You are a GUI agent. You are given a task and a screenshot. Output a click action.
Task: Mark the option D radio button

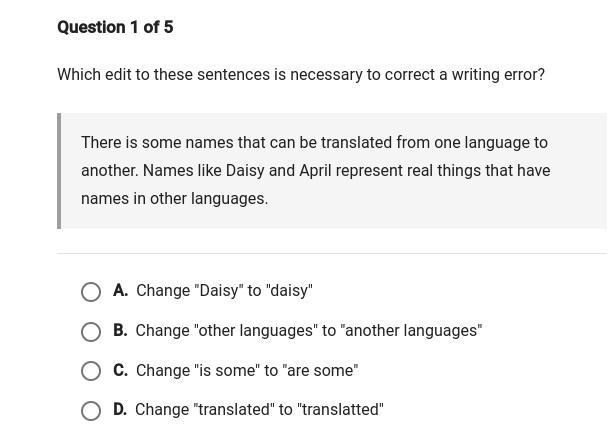[91, 411]
